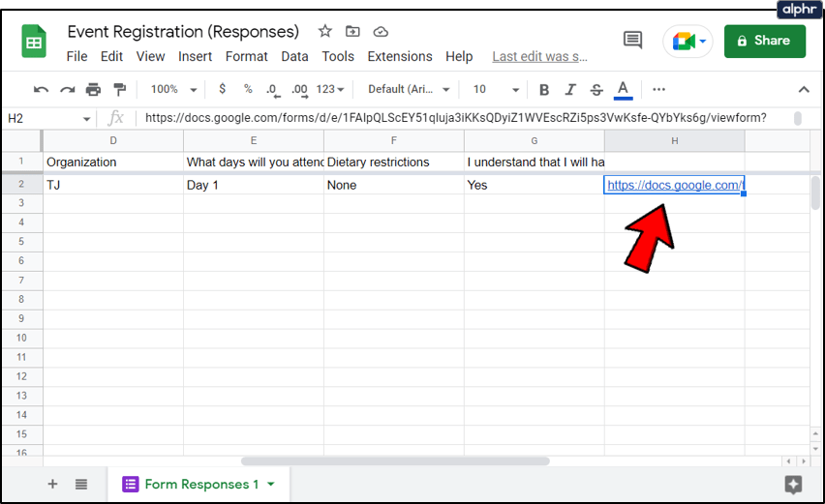Select the Yes cell
This screenshot has height=504, width=825.
[535, 185]
